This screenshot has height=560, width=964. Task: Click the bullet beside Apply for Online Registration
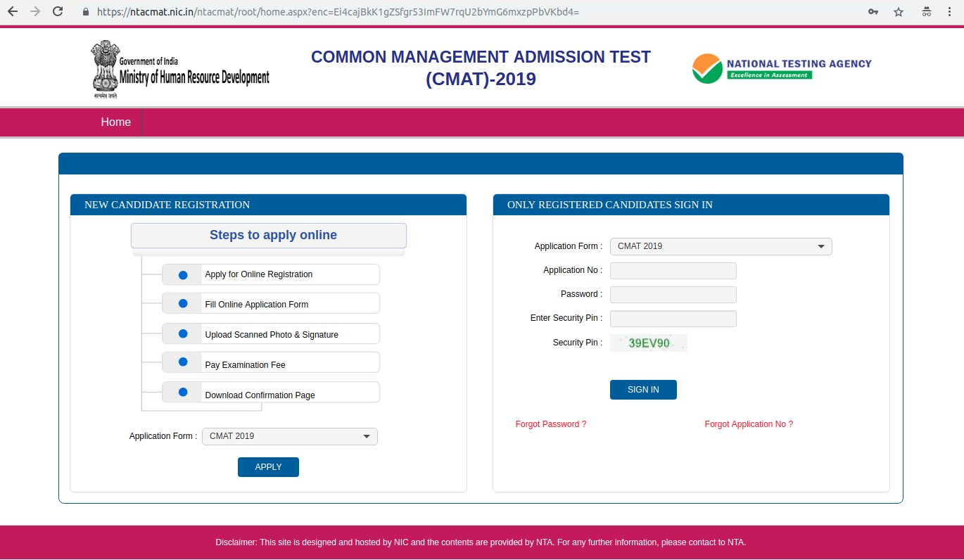coord(183,275)
